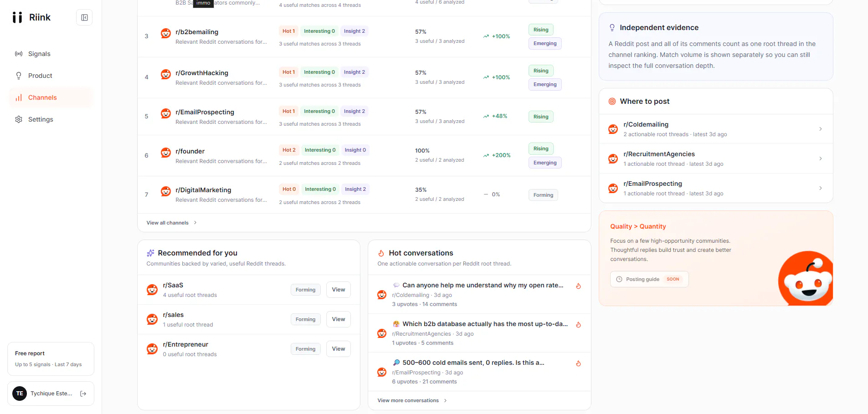Viewport: 868px width, 414px height.
Task: Click the Signals broadcast icon
Action: point(19,54)
